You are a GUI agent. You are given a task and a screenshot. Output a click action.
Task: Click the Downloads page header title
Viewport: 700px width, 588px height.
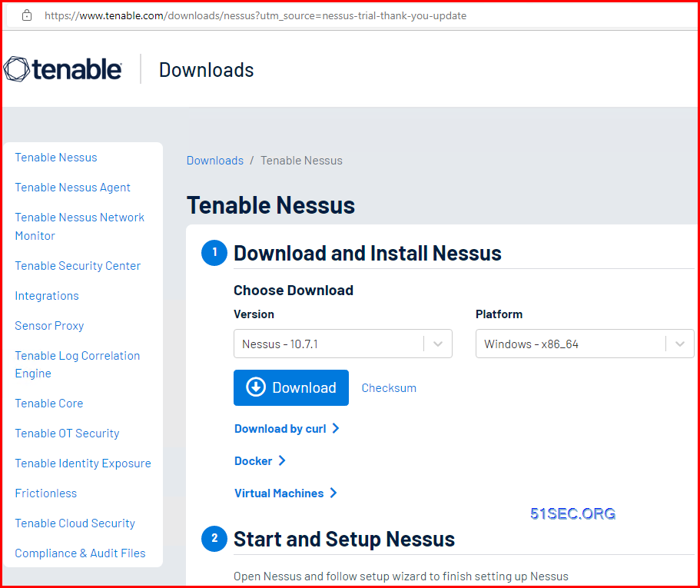[x=206, y=70]
